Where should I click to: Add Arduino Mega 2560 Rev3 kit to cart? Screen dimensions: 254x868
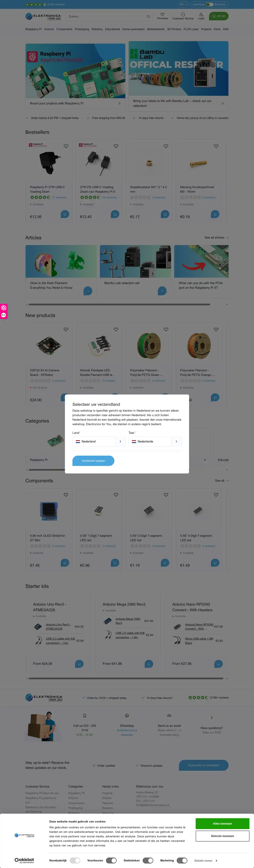pyautogui.click(x=149, y=664)
